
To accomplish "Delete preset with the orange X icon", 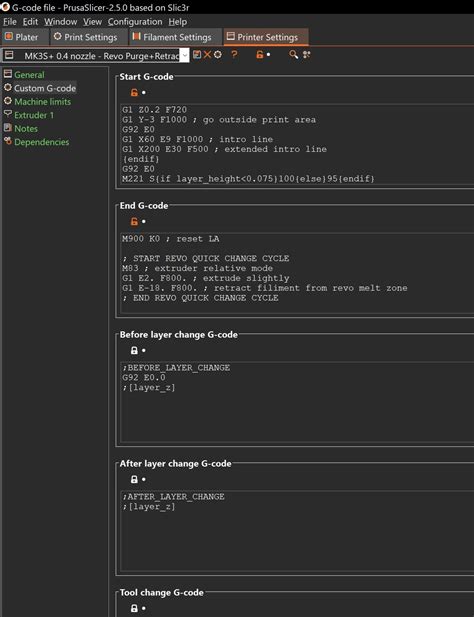I will coord(207,55).
